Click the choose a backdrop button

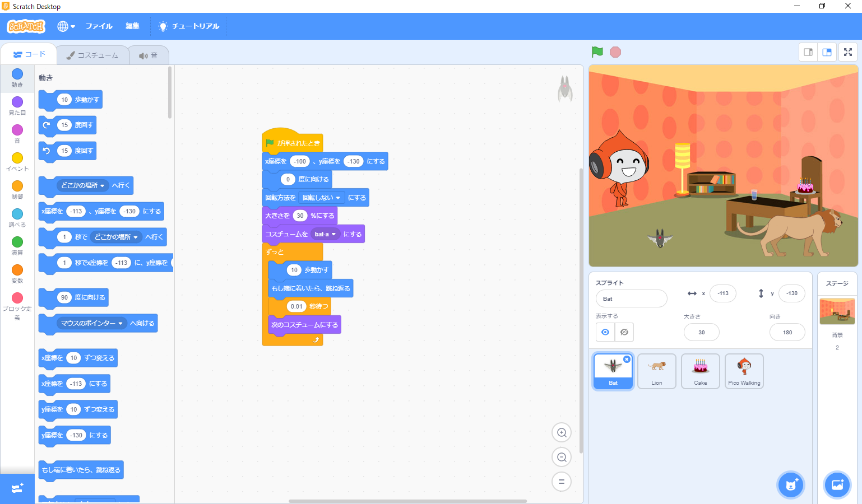click(837, 485)
